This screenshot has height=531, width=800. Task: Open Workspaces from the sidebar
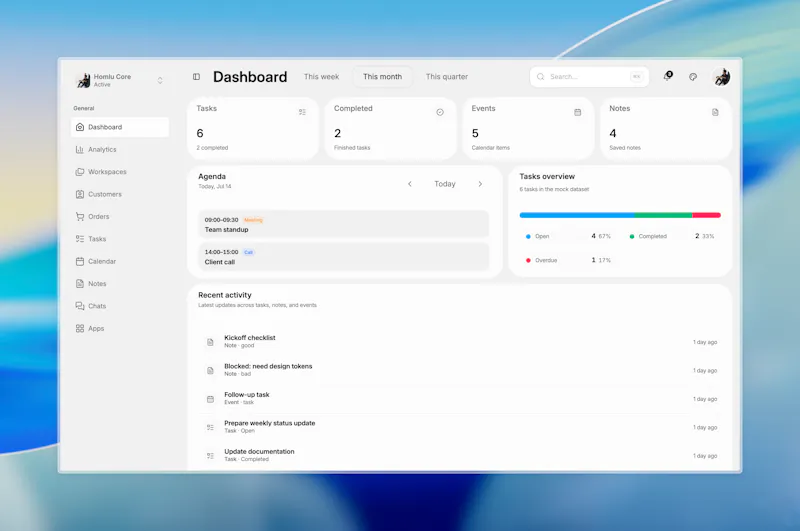[120, 172]
